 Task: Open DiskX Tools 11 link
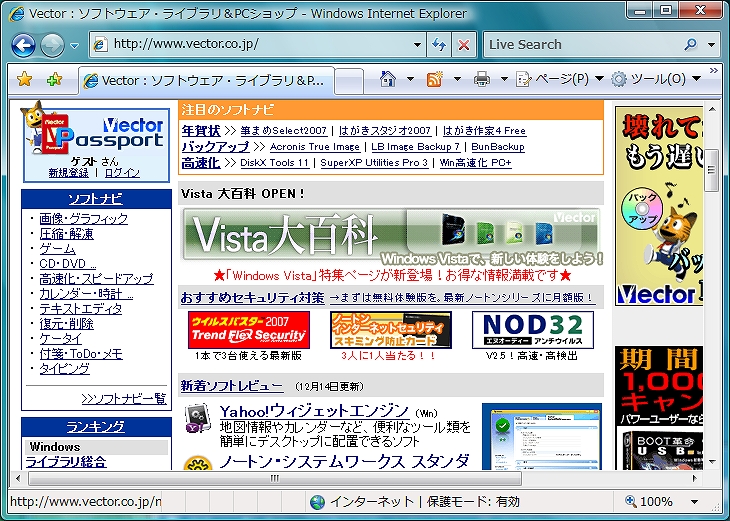[x=275, y=162]
